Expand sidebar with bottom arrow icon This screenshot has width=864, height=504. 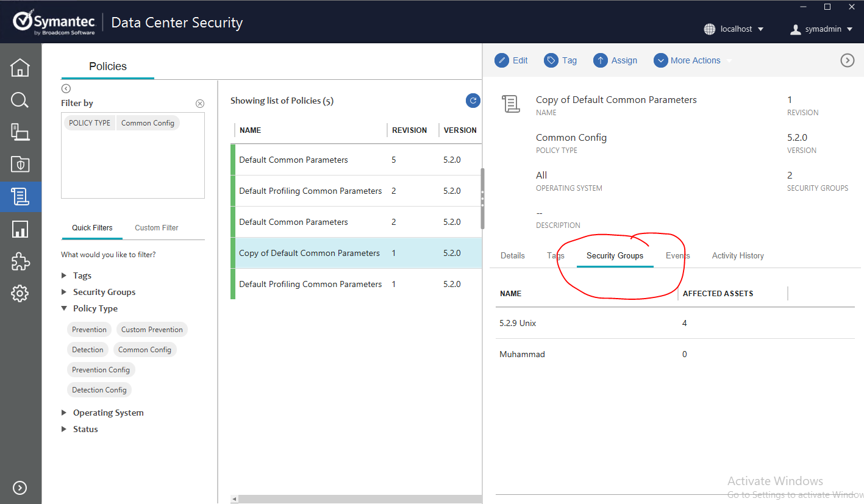(20, 488)
